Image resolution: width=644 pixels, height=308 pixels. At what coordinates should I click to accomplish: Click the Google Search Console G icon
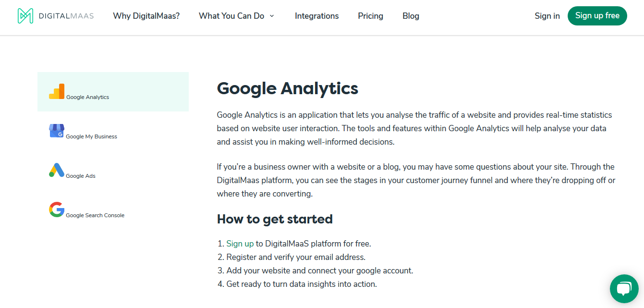tap(57, 209)
